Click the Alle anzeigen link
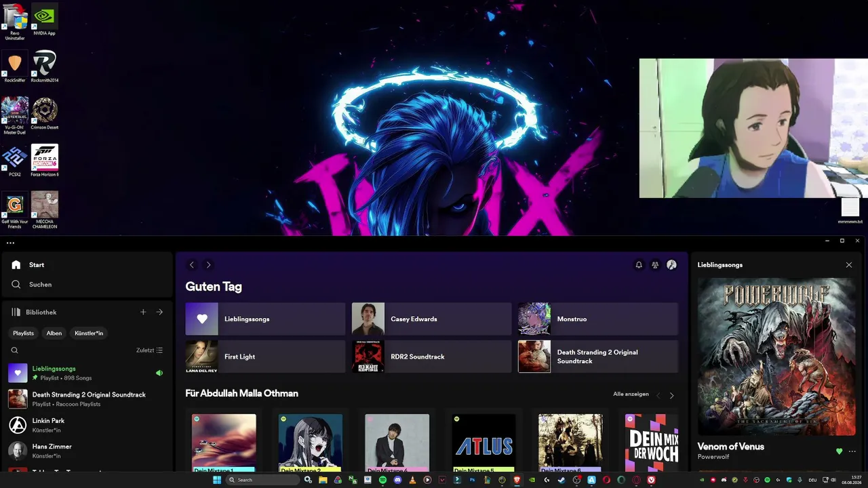This screenshot has height=488, width=868. click(631, 394)
